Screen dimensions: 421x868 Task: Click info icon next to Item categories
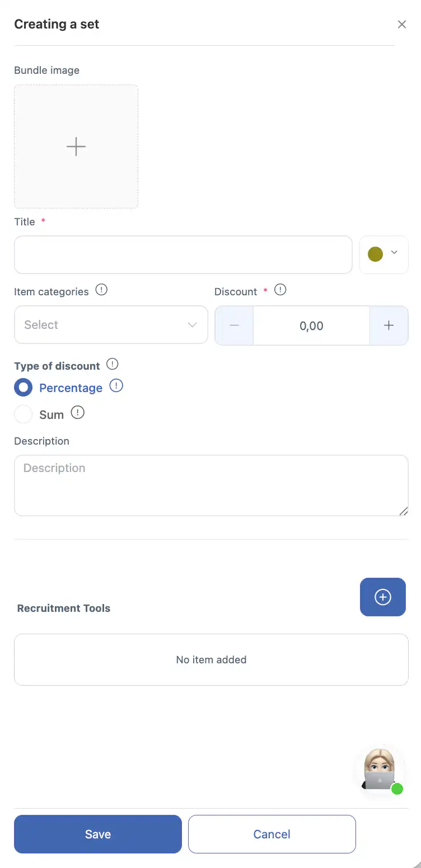tap(101, 290)
